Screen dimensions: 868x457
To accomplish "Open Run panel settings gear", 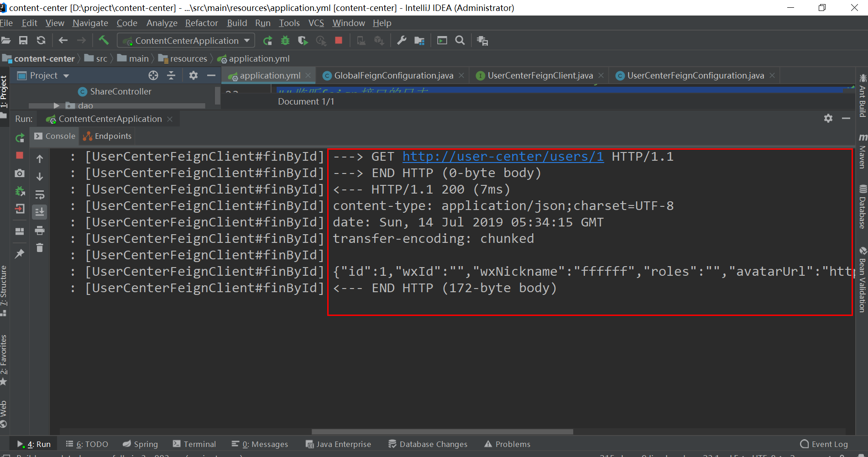I will click(x=828, y=118).
